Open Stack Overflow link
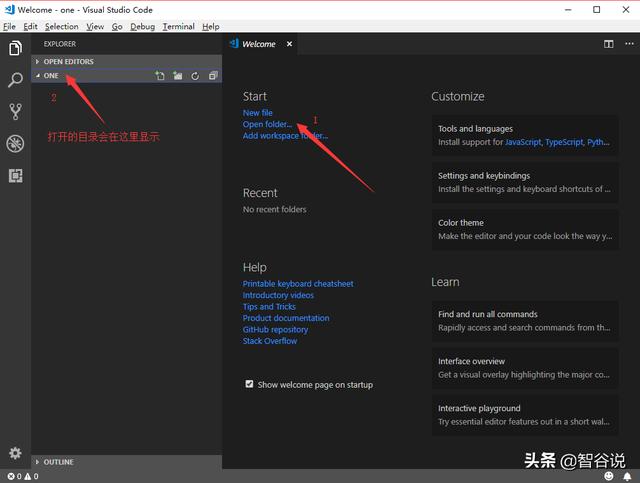This screenshot has height=483, width=640. point(270,341)
